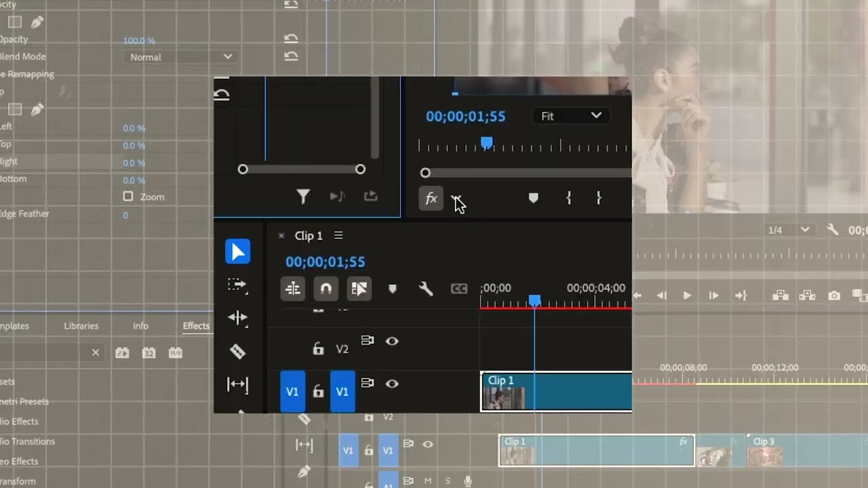This screenshot has width=868, height=488.
Task: Toggle V2 sync lock in the inset
Action: 368,341
